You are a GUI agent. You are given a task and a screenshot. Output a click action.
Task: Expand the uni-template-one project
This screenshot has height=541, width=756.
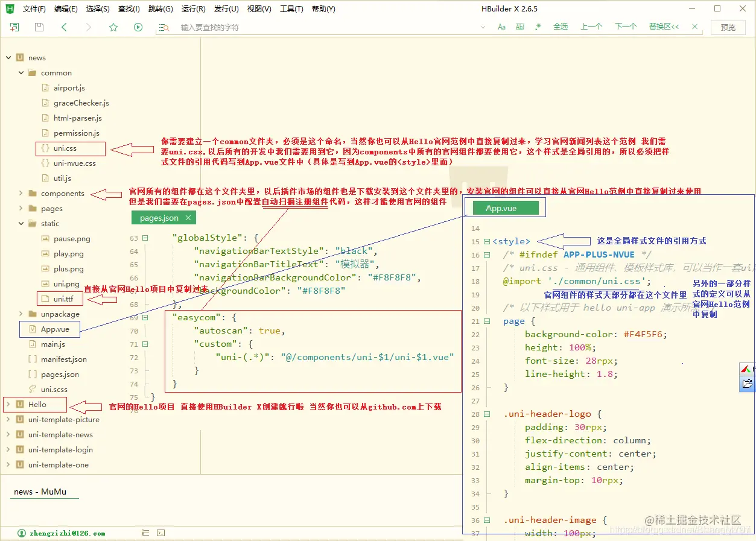8,465
